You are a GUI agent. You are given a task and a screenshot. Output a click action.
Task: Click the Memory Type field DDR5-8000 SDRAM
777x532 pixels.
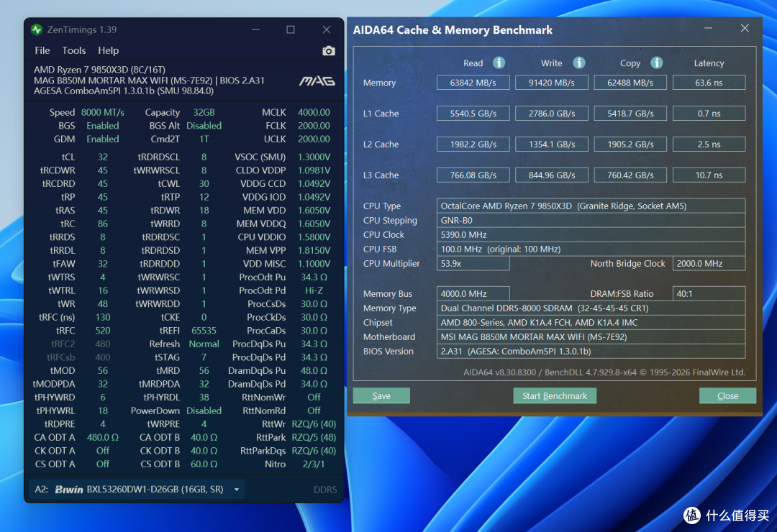click(591, 308)
